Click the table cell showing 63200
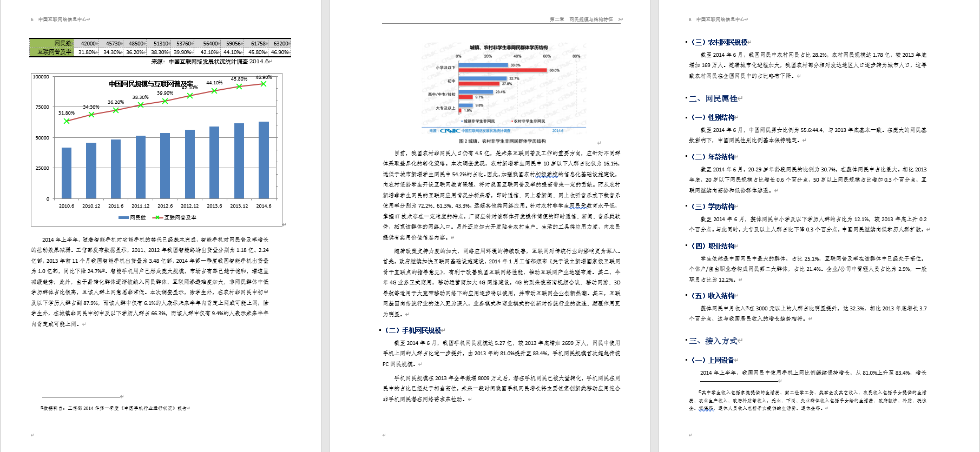The height and width of the screenshot is (452, 980). coord(280,43)
